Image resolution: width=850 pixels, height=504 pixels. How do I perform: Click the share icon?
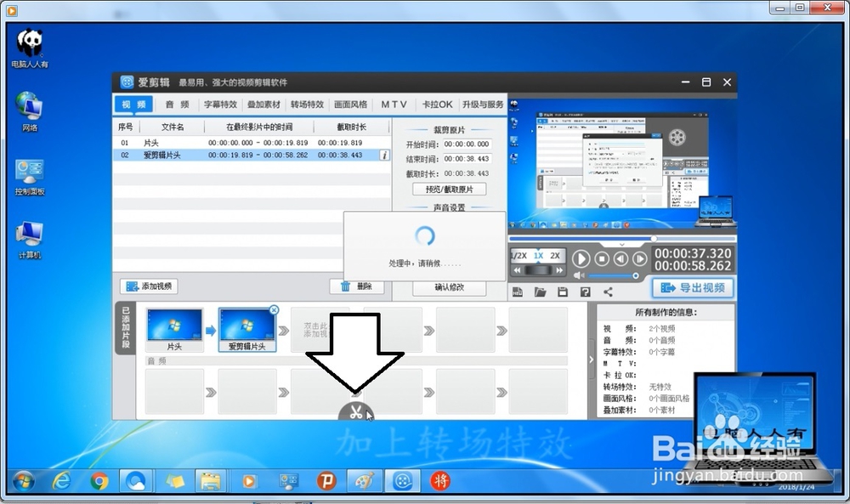(609, 292)
